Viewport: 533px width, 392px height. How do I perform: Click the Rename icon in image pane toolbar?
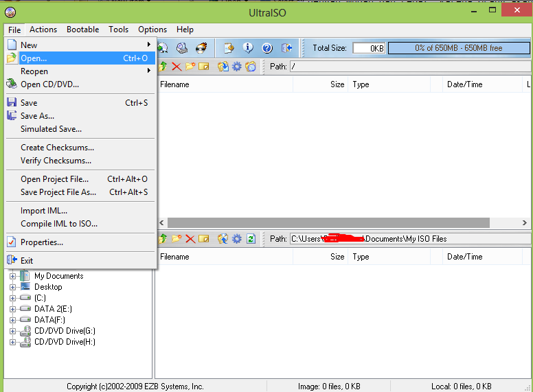coord(203,67)
